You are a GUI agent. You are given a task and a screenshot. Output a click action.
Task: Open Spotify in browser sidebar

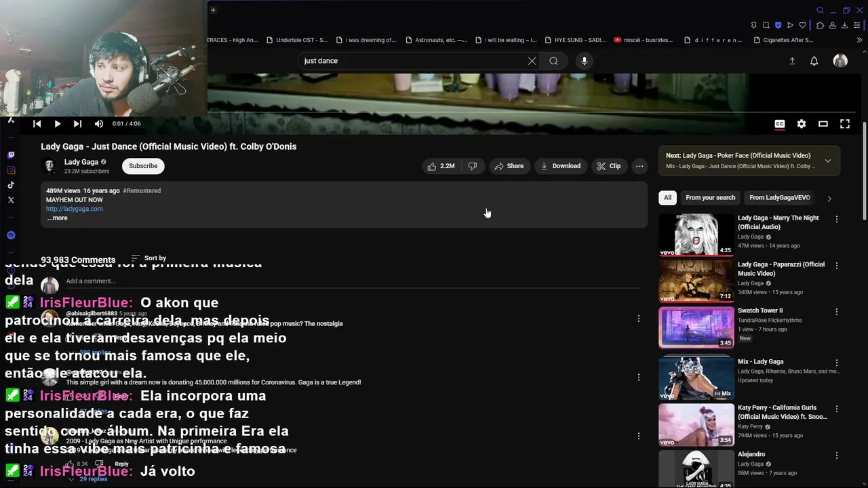(11, 235)
